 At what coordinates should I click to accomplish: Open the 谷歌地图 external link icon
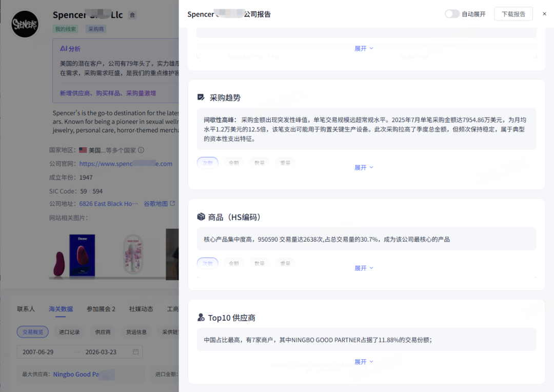(172, 204)
